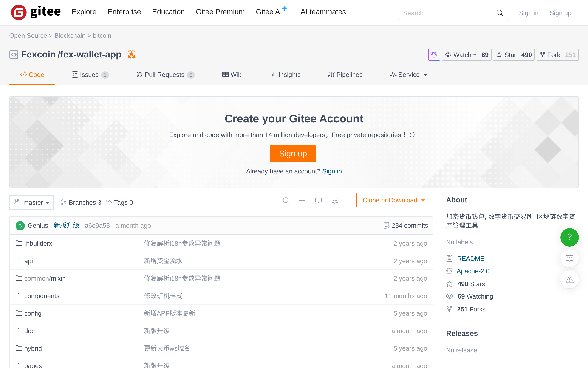This screenshot has height=368, width=588.
Task: Open the Pipelines tab
Action: click(x=345, y=75)
